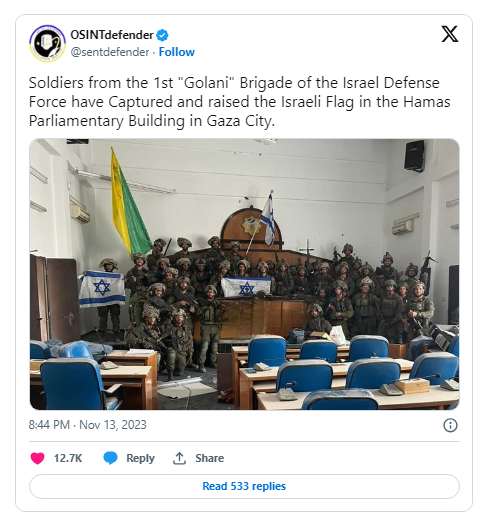Image resolution: width=482 pixels, height=523 pixels.
Task: Follow the @sentdefender account
Action: pos(176,52)
